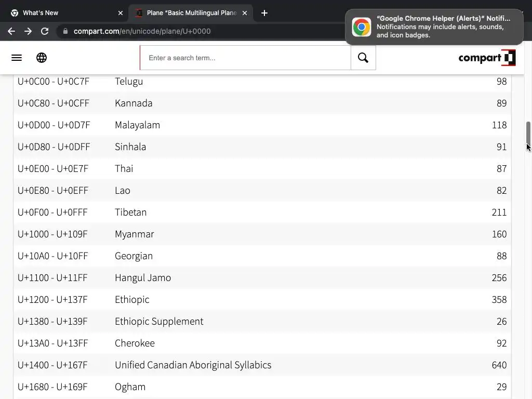Image resolution: width=532 pixels, height=399 pixels.
Task: Open the Kannada block link
Action: point(134,103)
